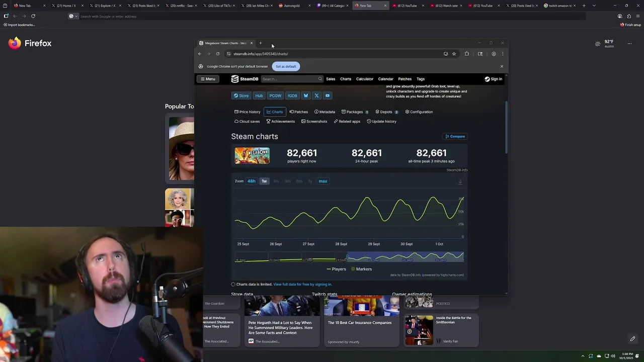Viewport: 644px width, 362px height.
Task: Switch to the Price history tab
Action: (x=247, y=112)
